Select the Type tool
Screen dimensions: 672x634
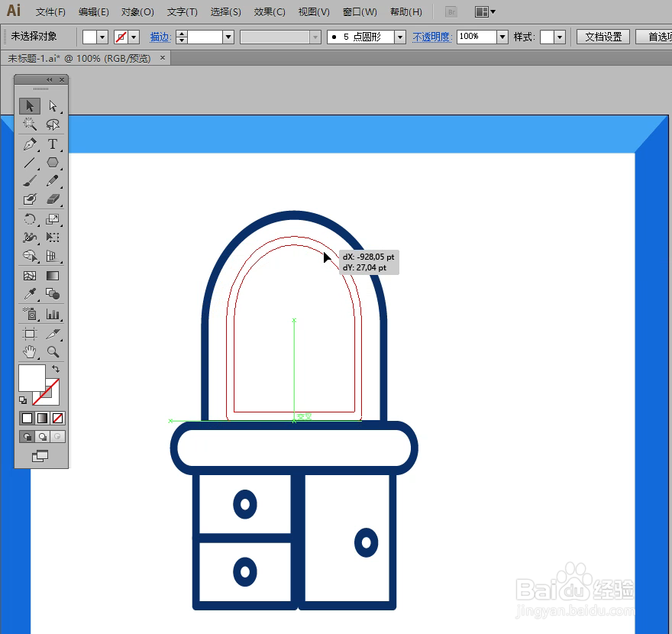coord(53,144)
